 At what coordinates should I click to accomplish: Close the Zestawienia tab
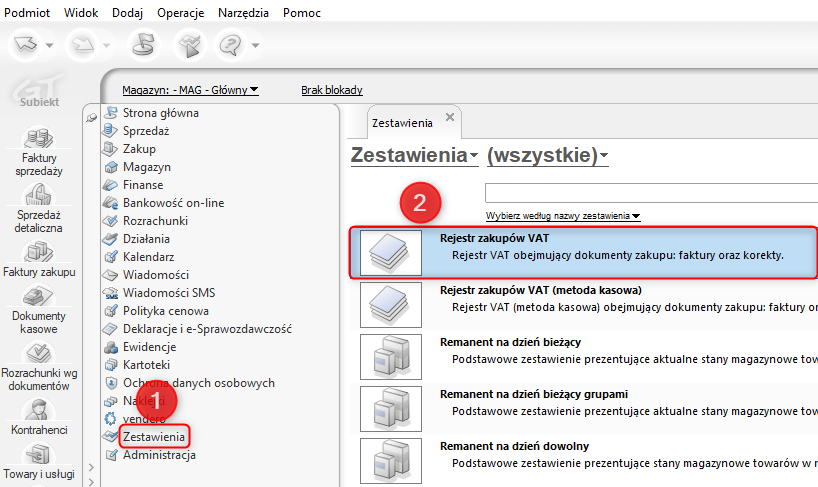(450, 117)
